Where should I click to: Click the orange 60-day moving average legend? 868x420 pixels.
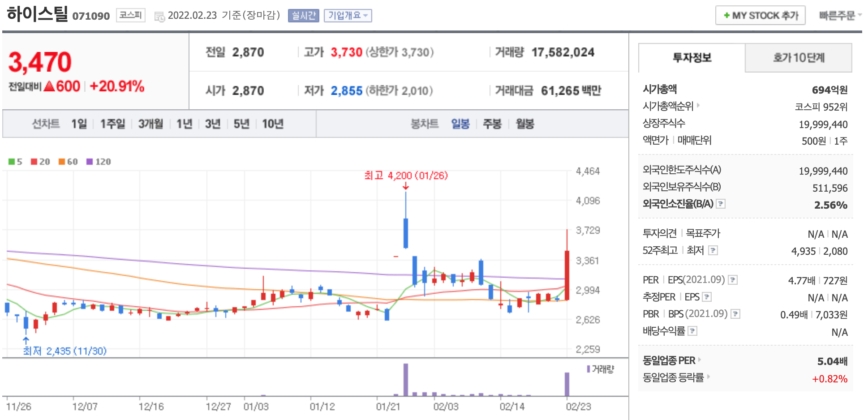pos(68,162)
